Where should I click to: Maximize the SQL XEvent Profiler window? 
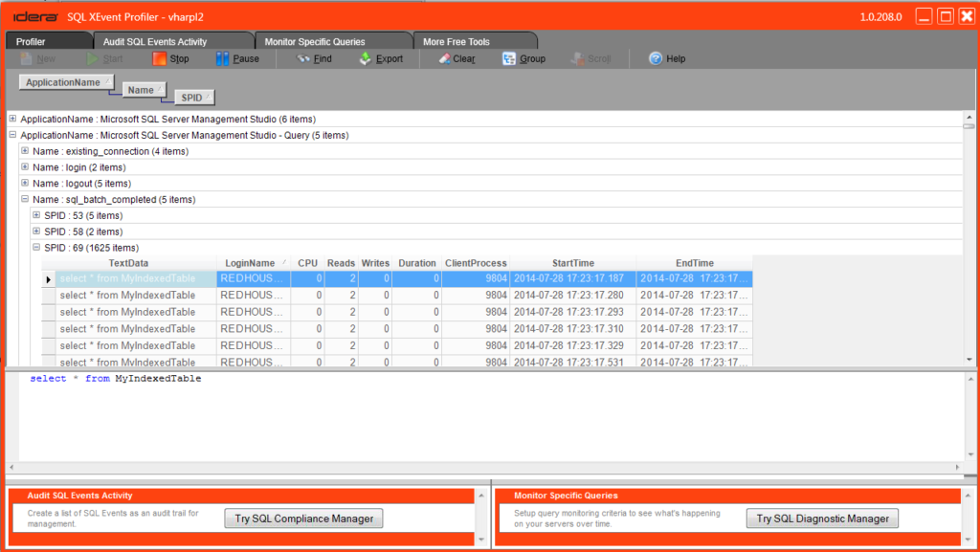[x=946, y=16]
